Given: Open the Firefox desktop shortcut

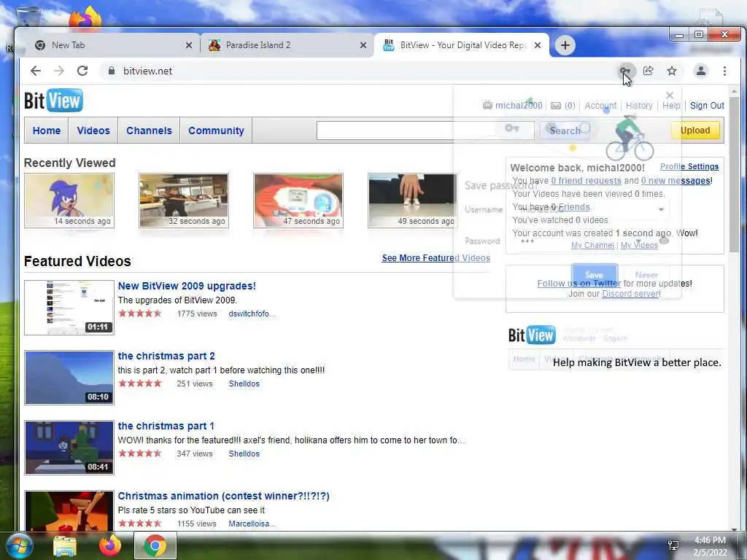Looking at the screenshot, I should point(85,17).
